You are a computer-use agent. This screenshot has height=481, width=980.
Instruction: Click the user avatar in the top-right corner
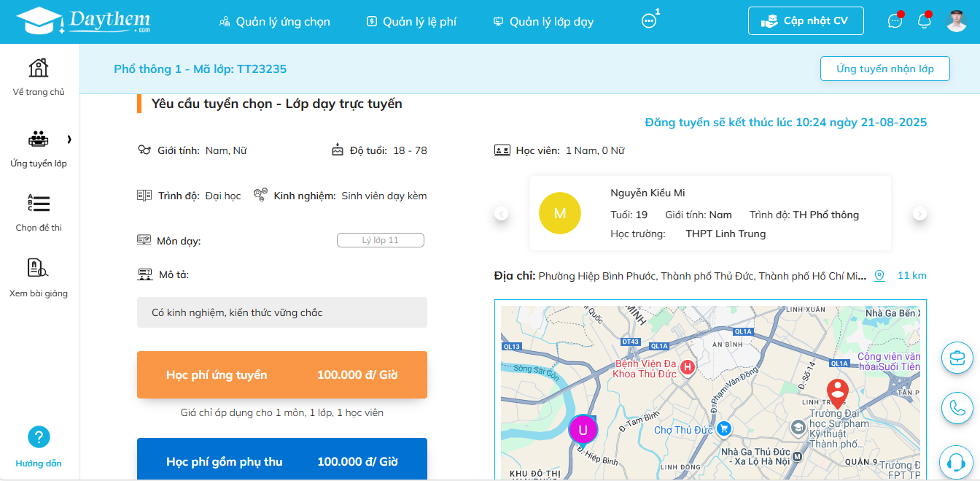[957, 21]
